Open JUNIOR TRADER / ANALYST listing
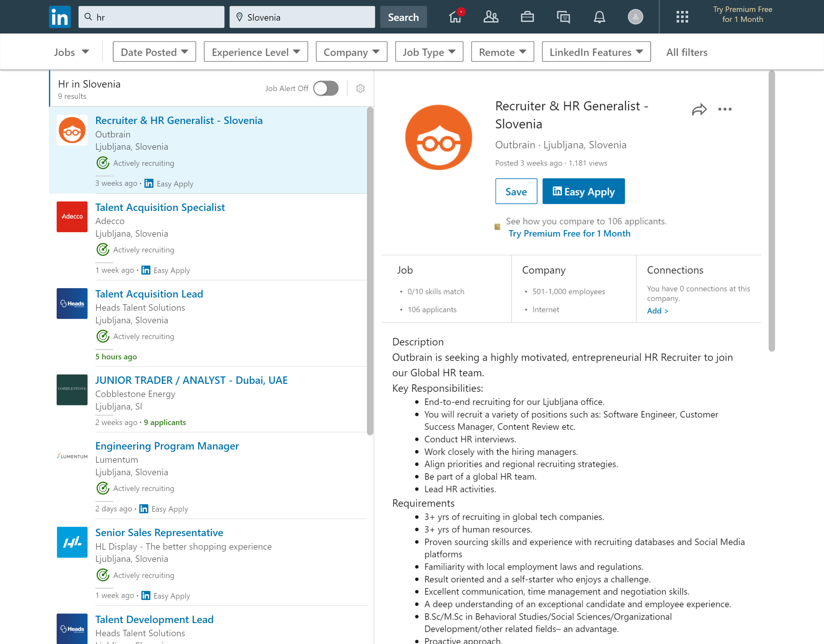Viewport: 824px width, 644px height. click(191, 380)
